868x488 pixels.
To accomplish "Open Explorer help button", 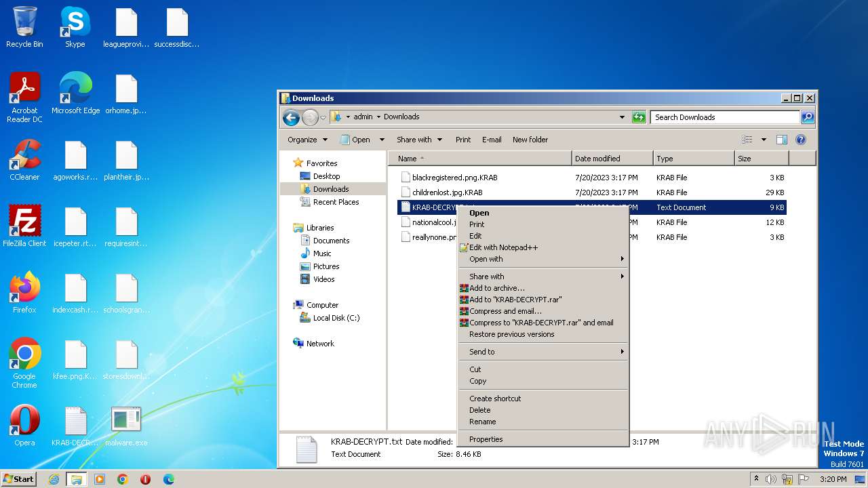I will [800, 140].
